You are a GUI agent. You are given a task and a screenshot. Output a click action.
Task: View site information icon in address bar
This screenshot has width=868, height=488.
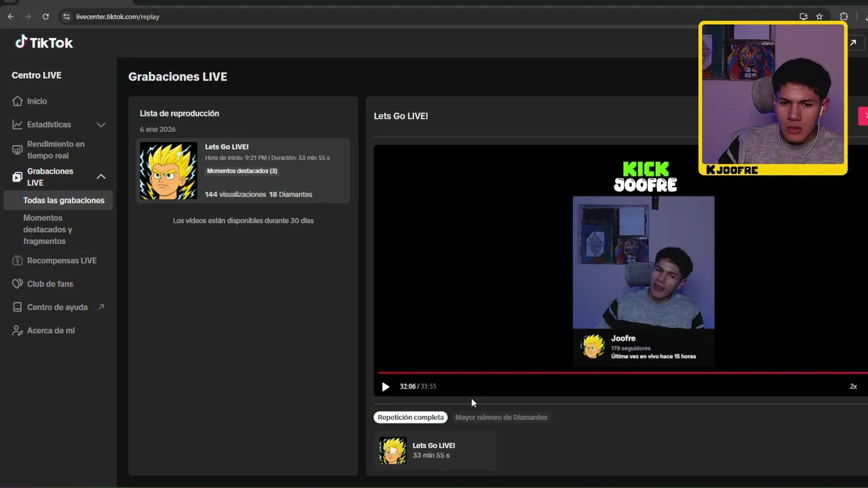coord(66,16)
